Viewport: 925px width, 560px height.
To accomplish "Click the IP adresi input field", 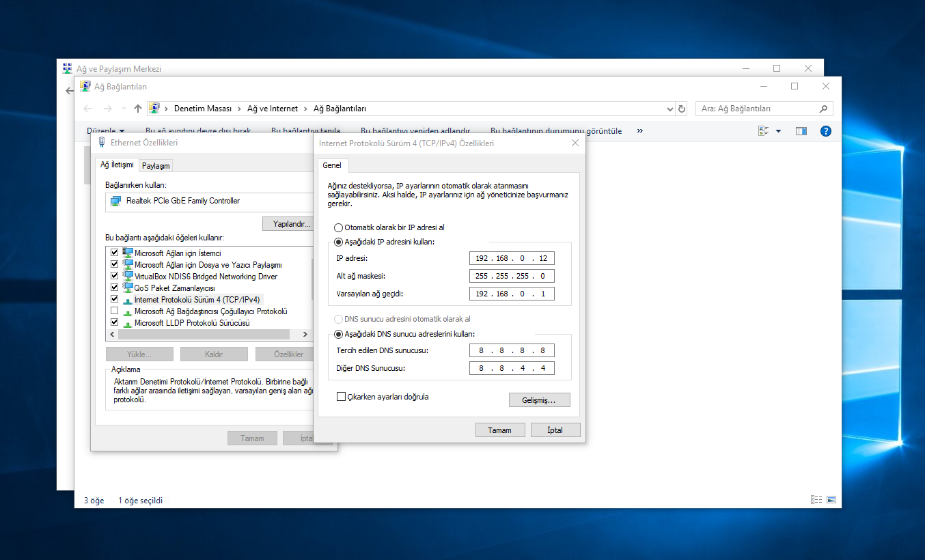I will [x=512, y=258].
